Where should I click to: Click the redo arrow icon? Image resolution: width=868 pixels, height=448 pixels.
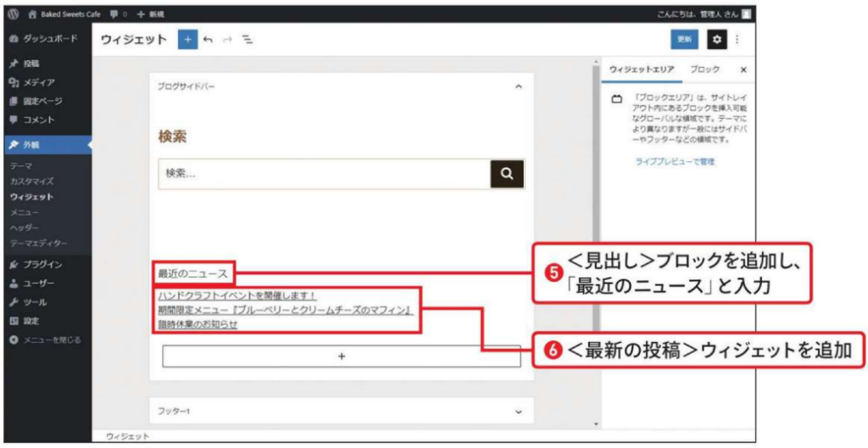coord(228,40)
